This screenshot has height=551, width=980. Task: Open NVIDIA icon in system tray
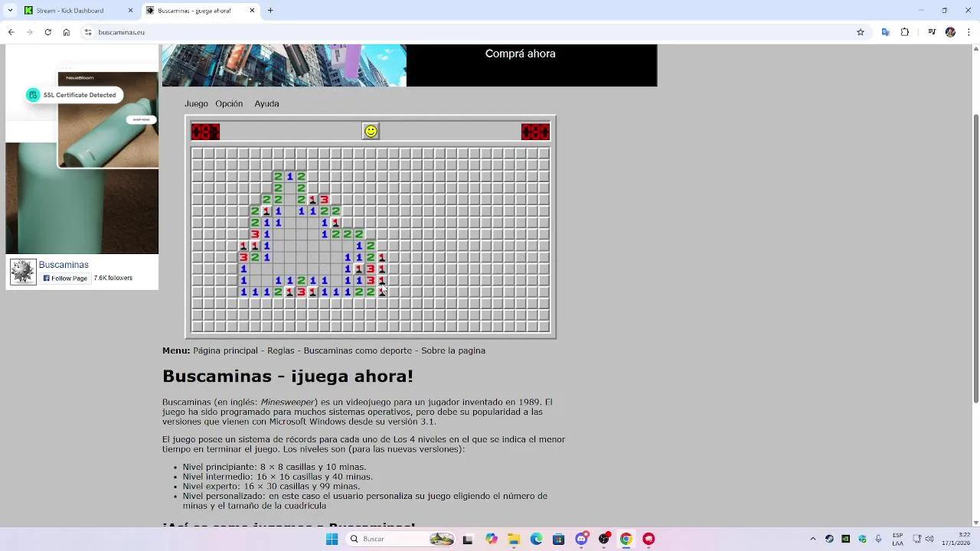tap(845, 539)
